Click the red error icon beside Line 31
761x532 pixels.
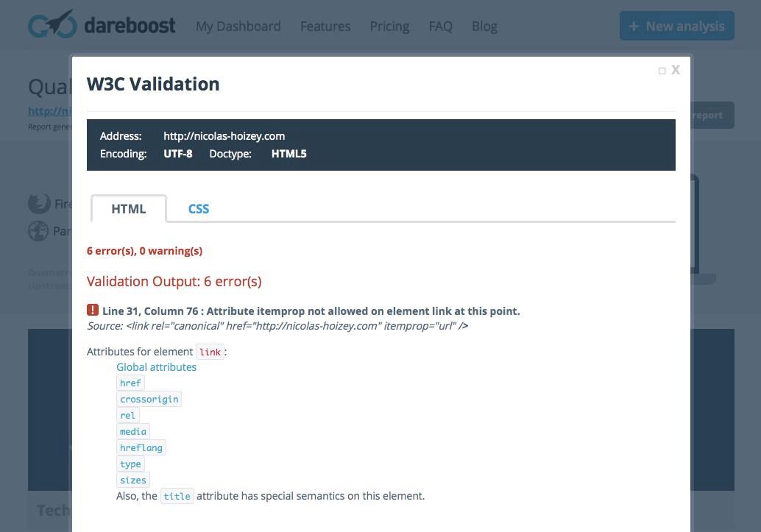pos(93,311)
